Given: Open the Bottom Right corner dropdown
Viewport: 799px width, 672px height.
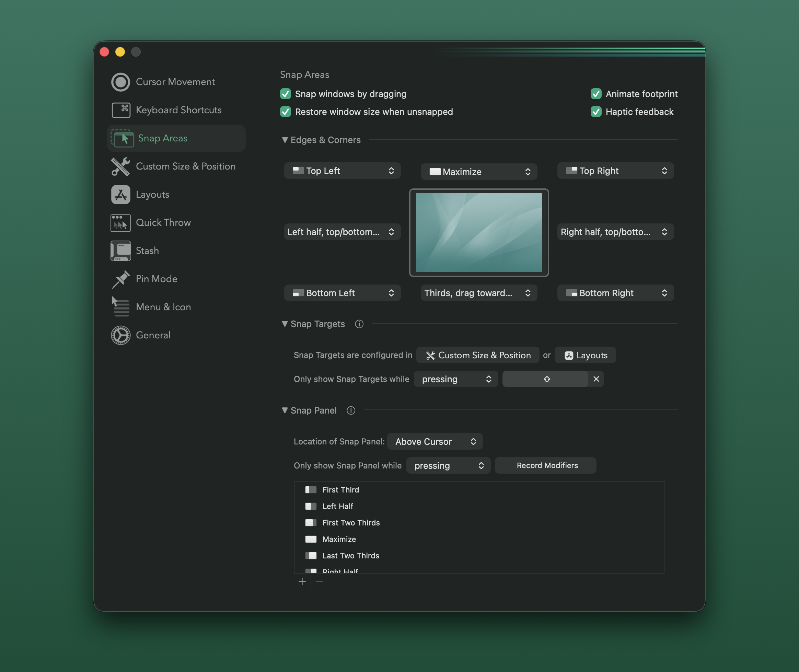Looking at the screenshot, I should [x=615, y=293].
